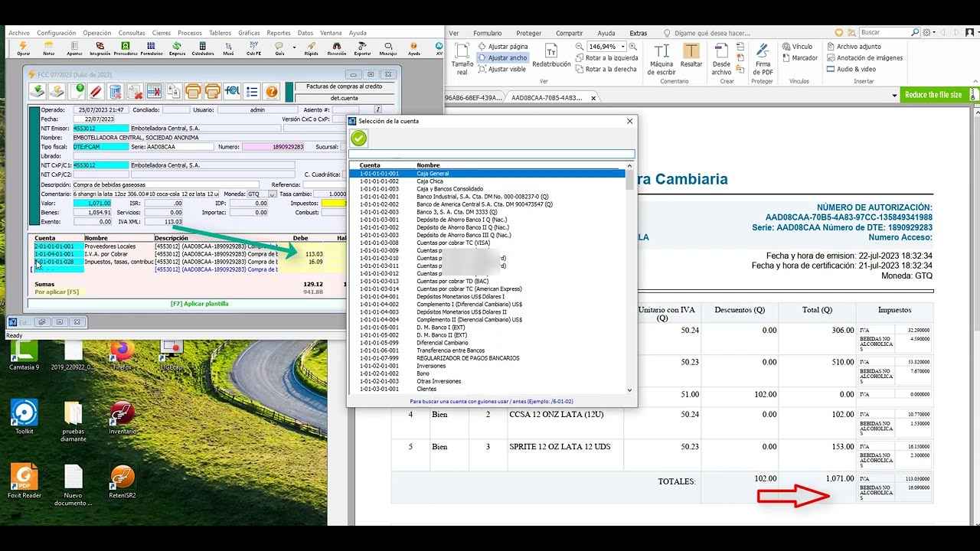The image size is (980, 551).
Task: Open the Proveedores toolbar icon
Action: 126,48
